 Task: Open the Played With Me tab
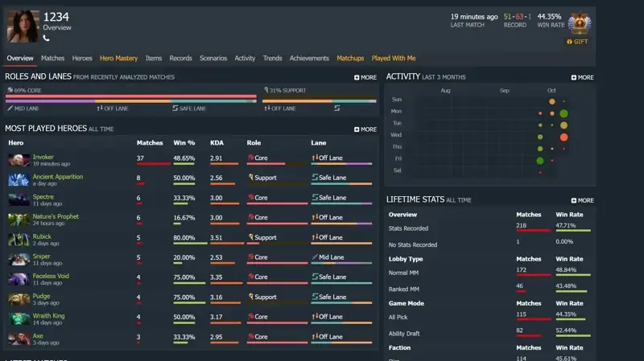[x=394, y=58]
